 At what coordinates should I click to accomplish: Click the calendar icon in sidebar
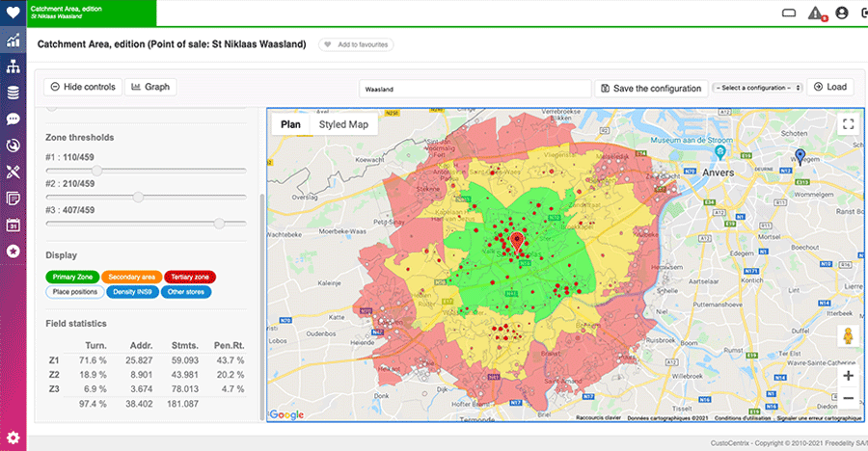point(14,225)
